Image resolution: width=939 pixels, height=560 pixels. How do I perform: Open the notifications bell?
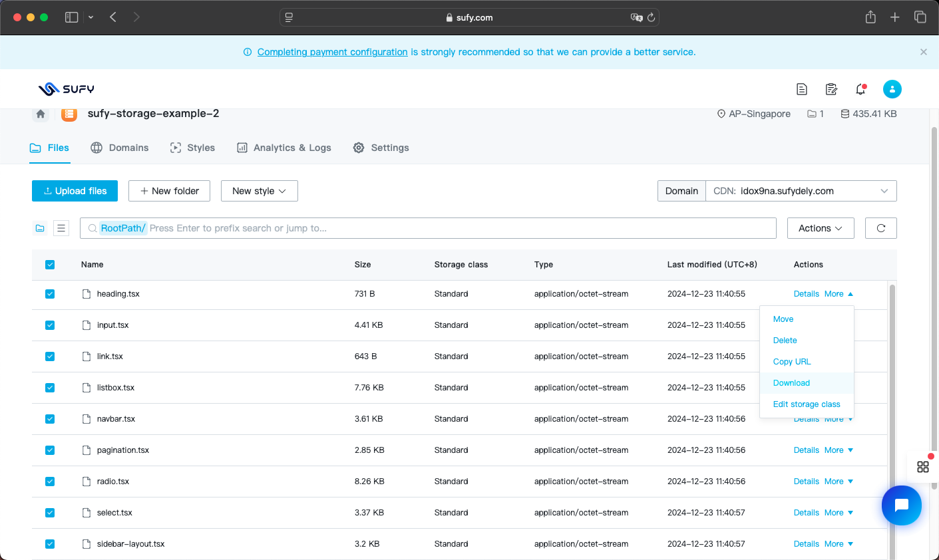(x=860, y=89)
